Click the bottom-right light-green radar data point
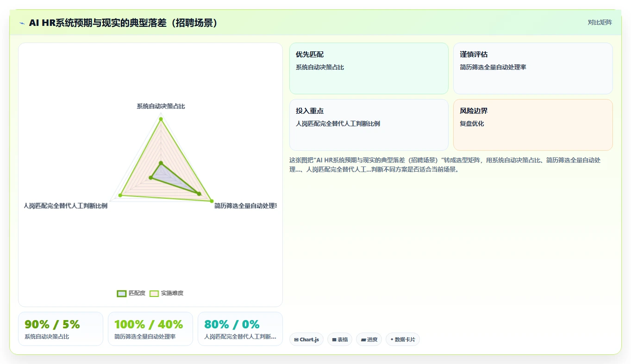The image size is (631, 364). click(212, 201)
